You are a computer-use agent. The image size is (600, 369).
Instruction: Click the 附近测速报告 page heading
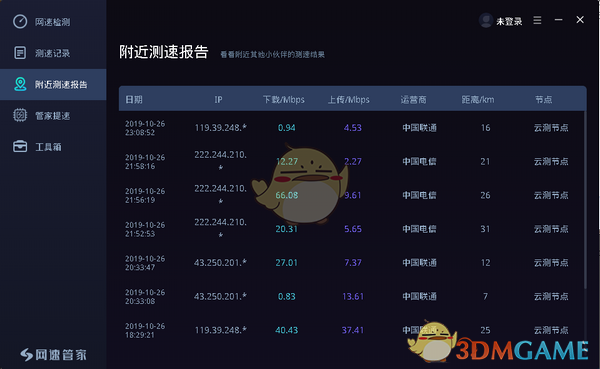(x=164, y=52)
